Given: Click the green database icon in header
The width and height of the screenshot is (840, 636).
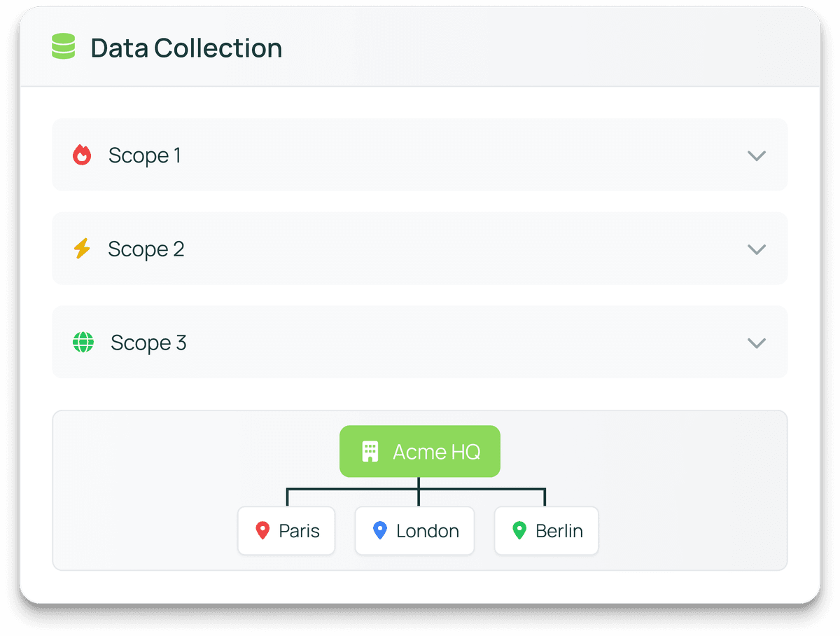Looking at the screenshot, I should (63, 48).
